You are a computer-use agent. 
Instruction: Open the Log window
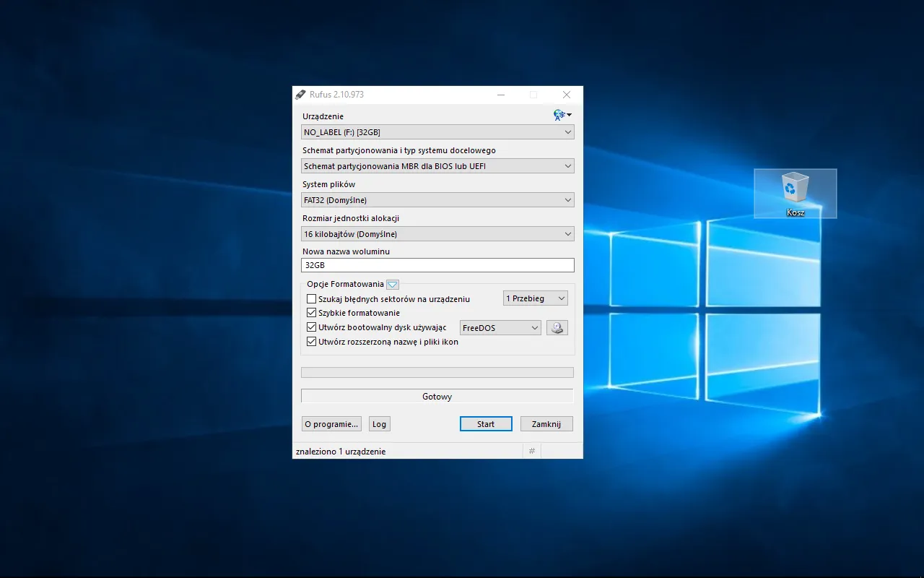click(379, 423)
